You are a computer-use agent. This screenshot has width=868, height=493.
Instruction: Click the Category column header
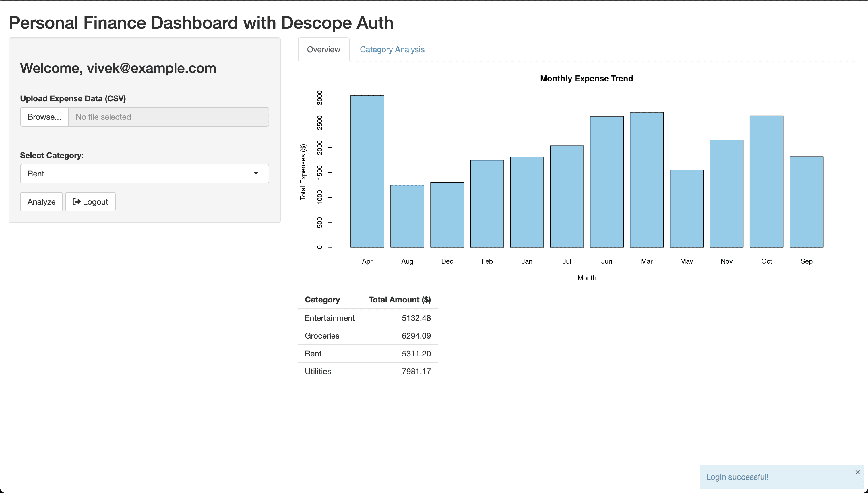(322, 300)
